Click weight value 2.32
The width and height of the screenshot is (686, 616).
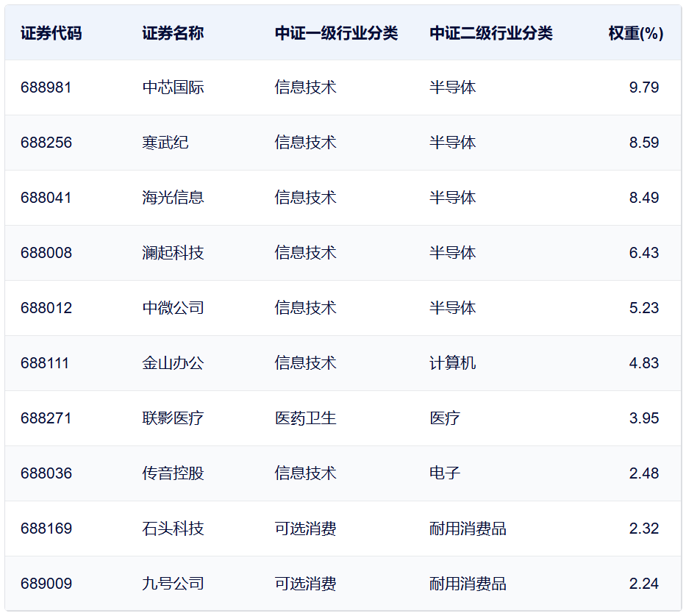click(x=644, y=529)
